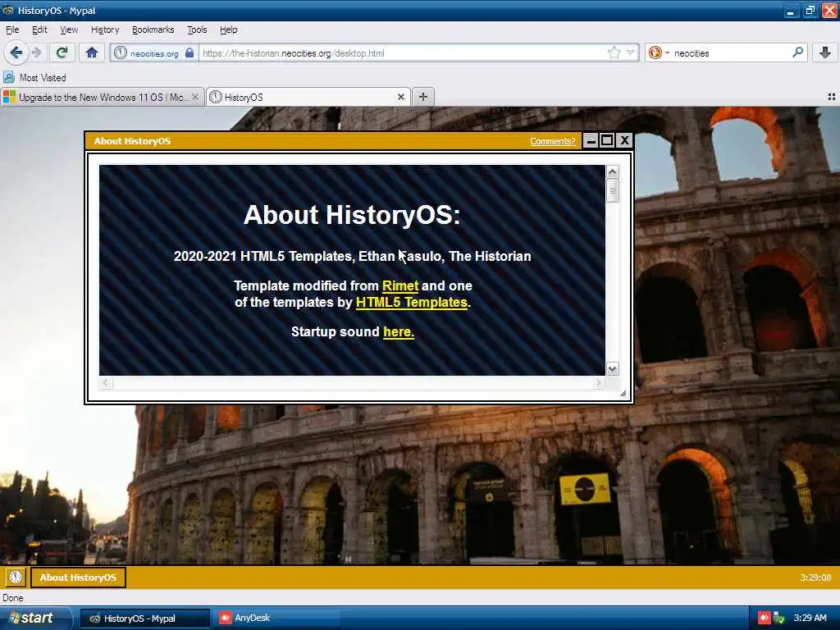
Task: Switch to AnyDesk in Windows taskbar
Action: click(x=276, y=619)
